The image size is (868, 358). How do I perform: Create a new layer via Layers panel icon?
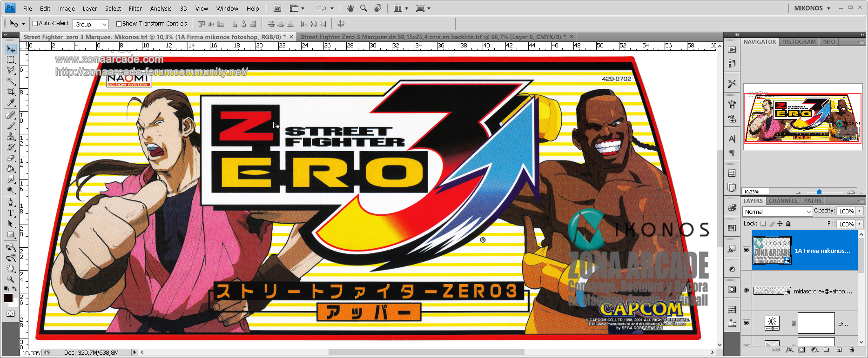(839, 350)
